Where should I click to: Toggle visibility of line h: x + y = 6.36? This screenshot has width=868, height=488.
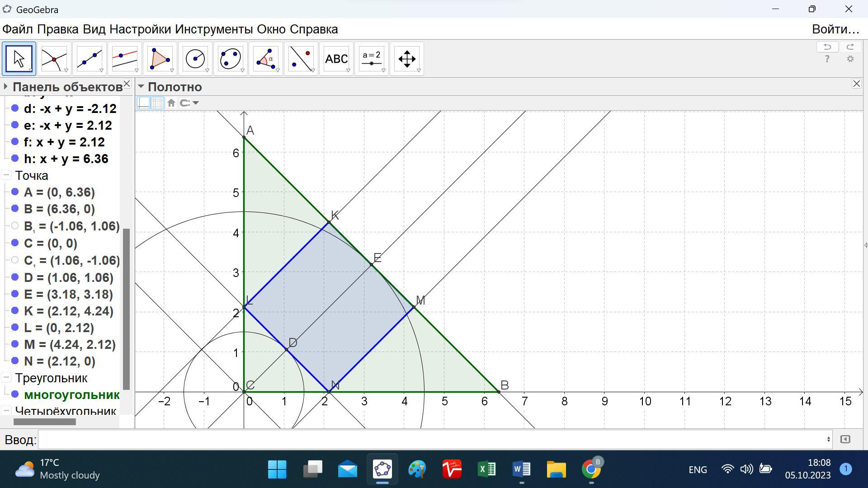(x=15, y=159)
